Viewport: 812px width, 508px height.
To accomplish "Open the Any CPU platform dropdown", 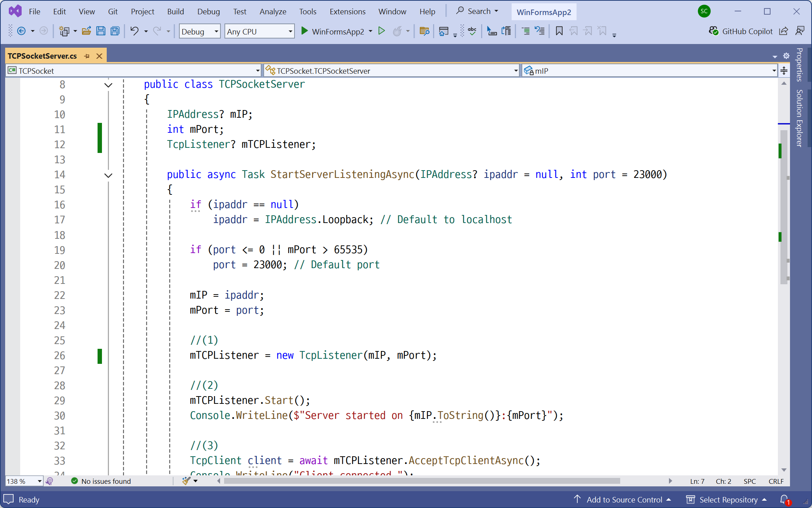I will (290, 32).
